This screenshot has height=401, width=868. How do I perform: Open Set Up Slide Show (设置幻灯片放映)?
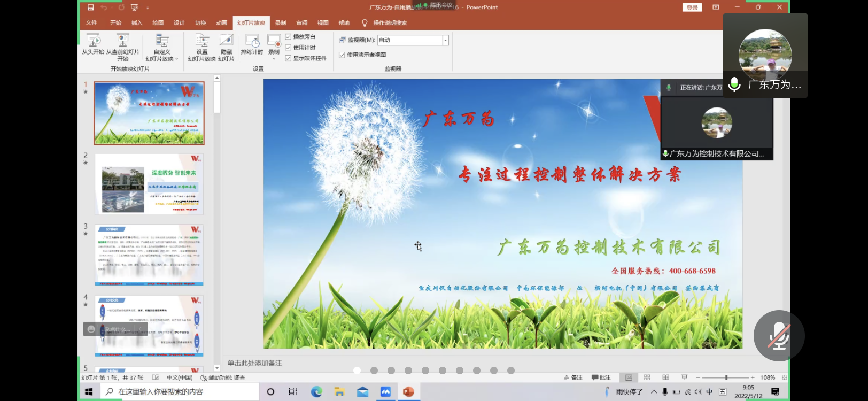(x=201, y=42)
